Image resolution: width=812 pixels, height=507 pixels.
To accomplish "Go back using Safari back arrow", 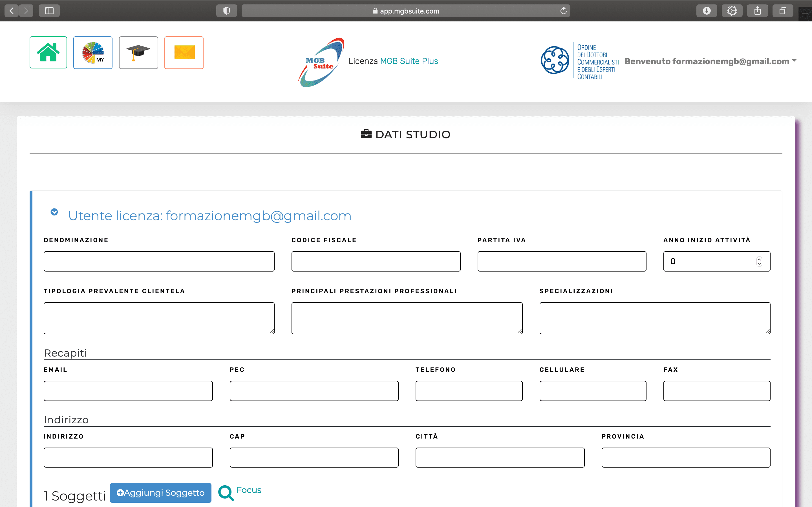I will coord(12,11).
